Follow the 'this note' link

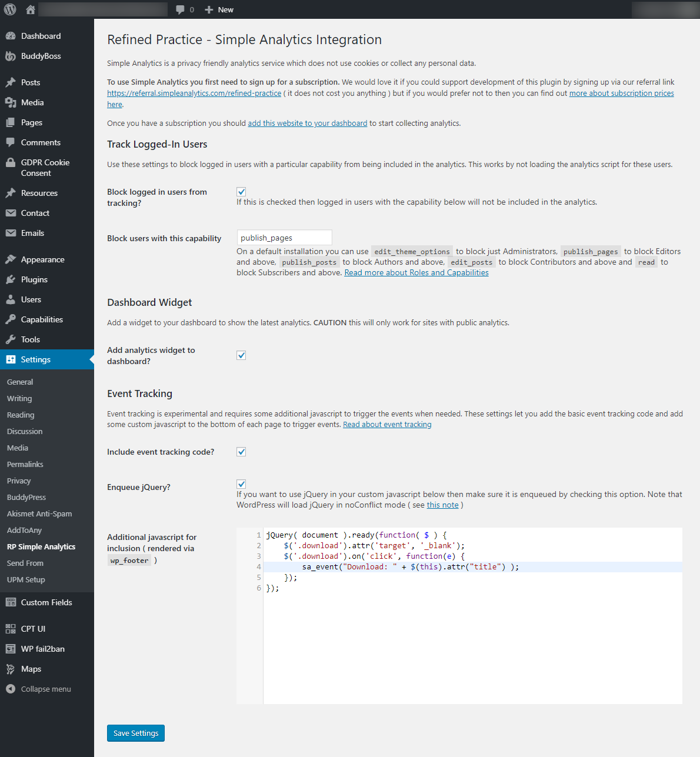tap(442, 505)
